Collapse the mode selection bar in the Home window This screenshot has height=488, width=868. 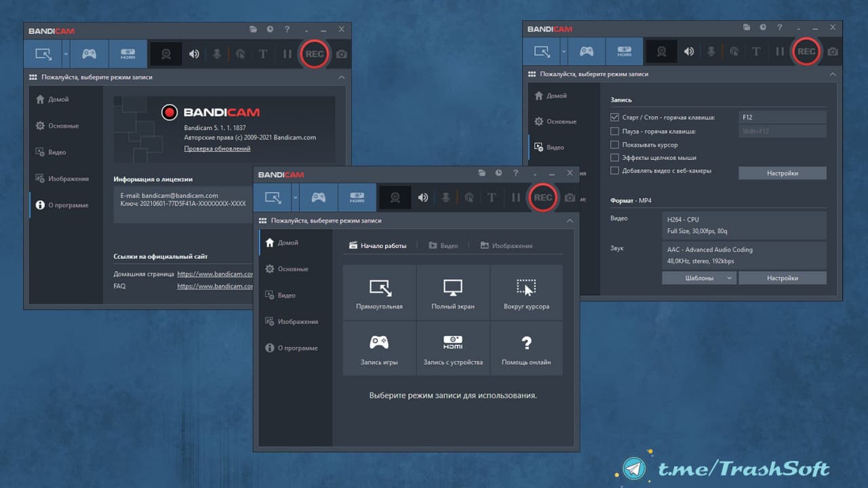(570, 221)
